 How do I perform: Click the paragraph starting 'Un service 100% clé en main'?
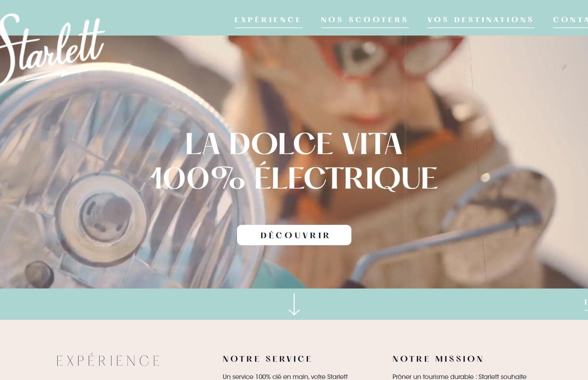point(285,376)
